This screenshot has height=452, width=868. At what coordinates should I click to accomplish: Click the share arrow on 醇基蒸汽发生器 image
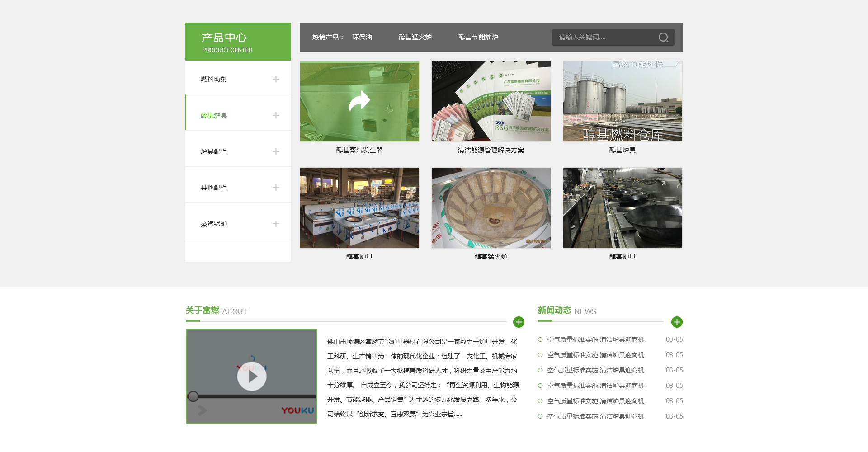tap(359, 101)
